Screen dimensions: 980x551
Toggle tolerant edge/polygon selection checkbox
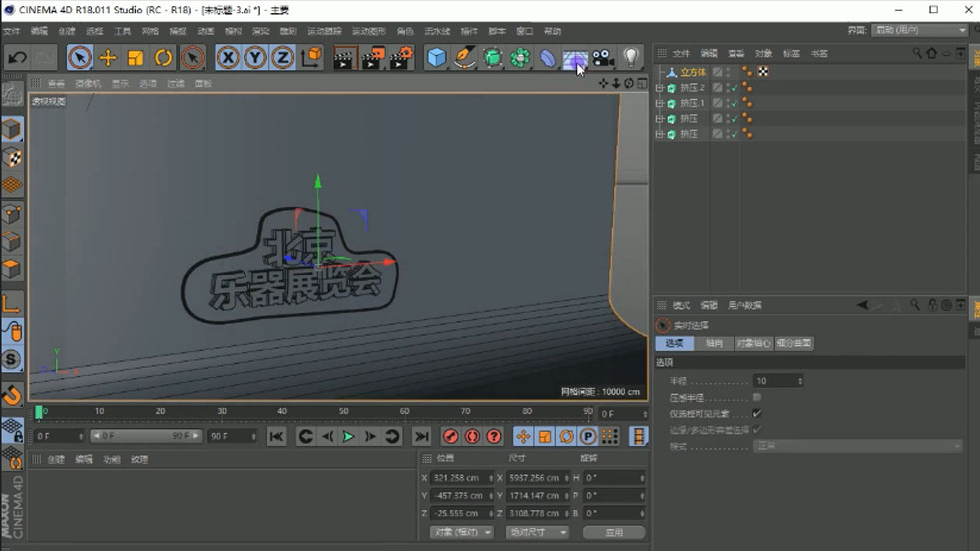tap(757, 430)
